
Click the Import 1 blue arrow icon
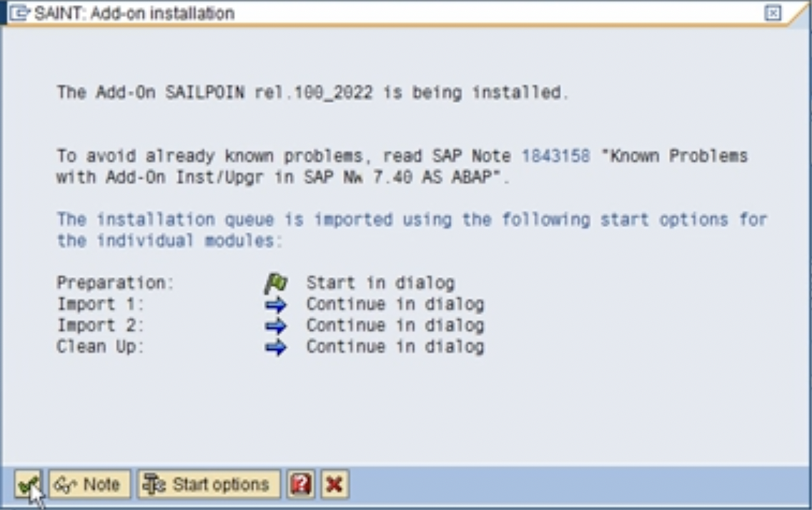276,305
